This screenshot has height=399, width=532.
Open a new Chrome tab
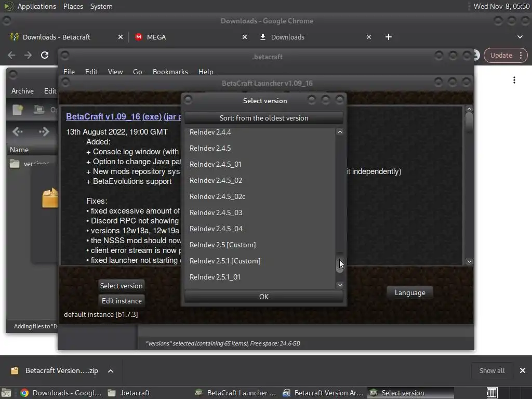click(389, 37)
